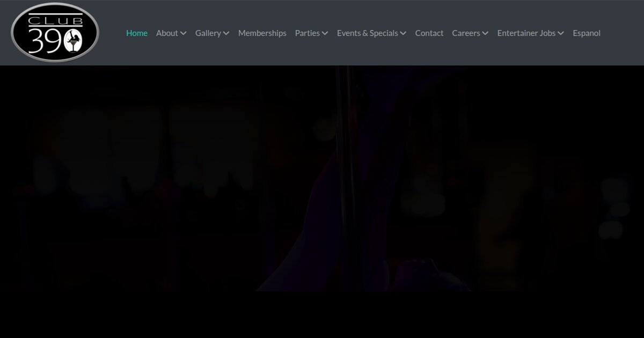This screenshot has height=338, width=644.
Task: Open the Memberships page
Action: click(x=262, y=33)
